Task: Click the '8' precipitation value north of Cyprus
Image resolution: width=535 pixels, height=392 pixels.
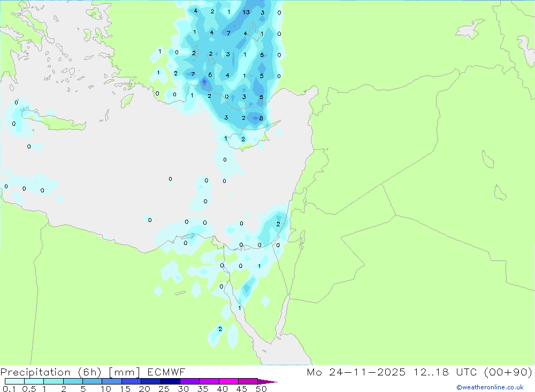Action: (x=261, y=118)
